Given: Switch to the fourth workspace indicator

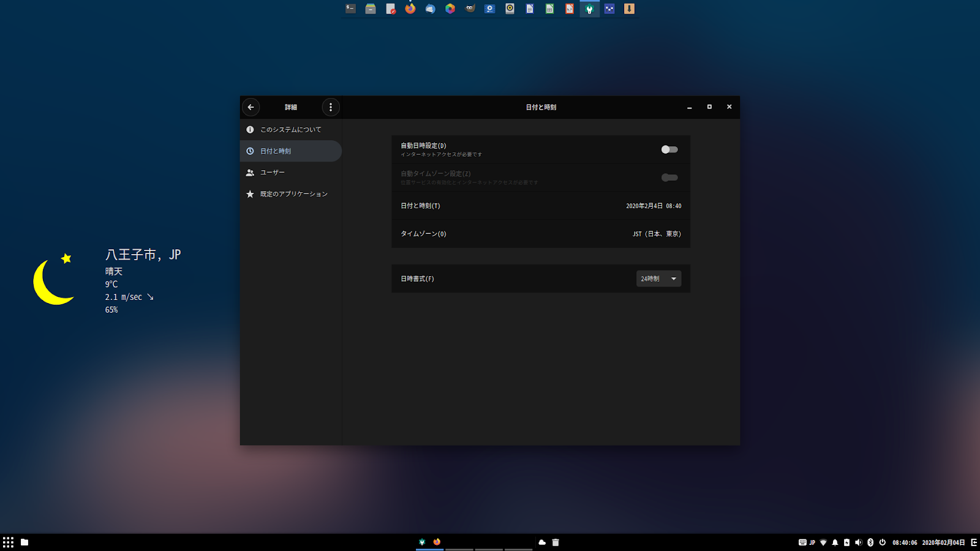Looking at the screenshot, I should click(x=519, y=549).
